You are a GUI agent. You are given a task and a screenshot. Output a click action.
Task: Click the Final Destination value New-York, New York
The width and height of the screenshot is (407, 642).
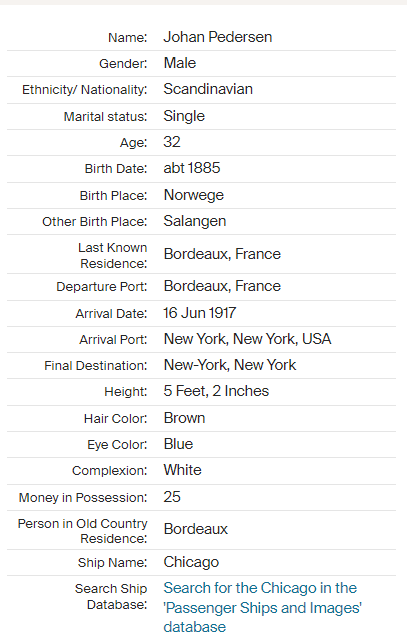coord(230,365)
